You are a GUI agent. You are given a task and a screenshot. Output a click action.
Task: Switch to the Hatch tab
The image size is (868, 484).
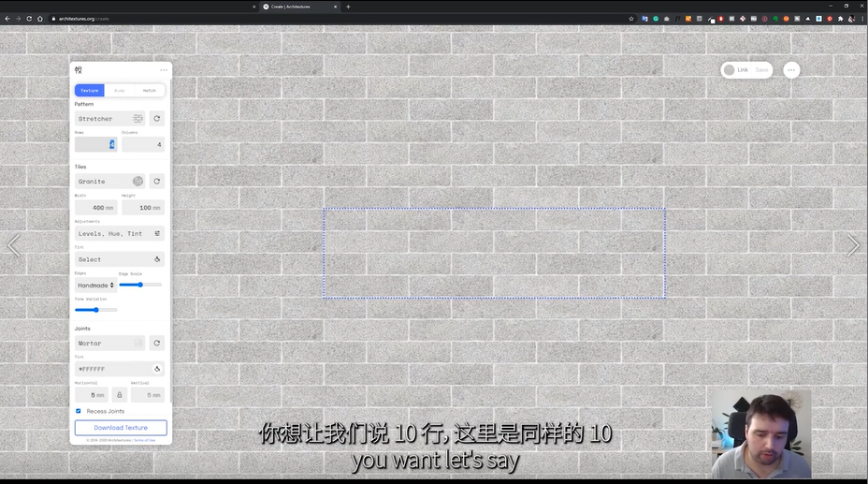150,90
